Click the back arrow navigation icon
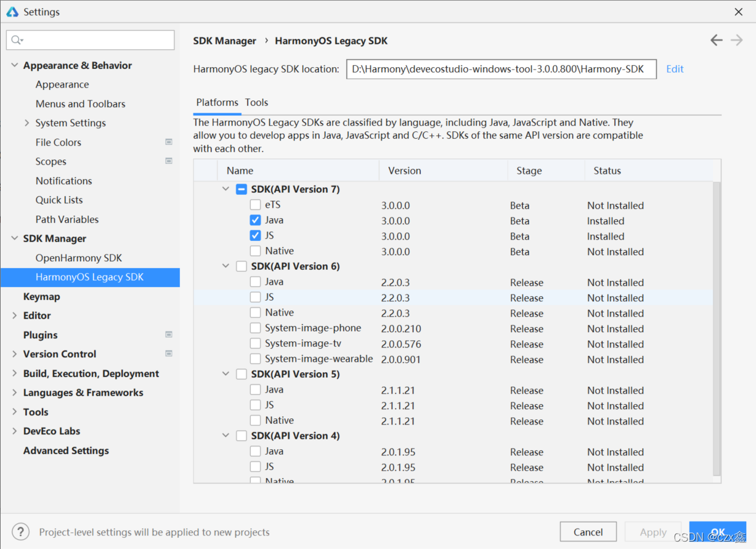756x549 pixels. click(x=716, y=40)
